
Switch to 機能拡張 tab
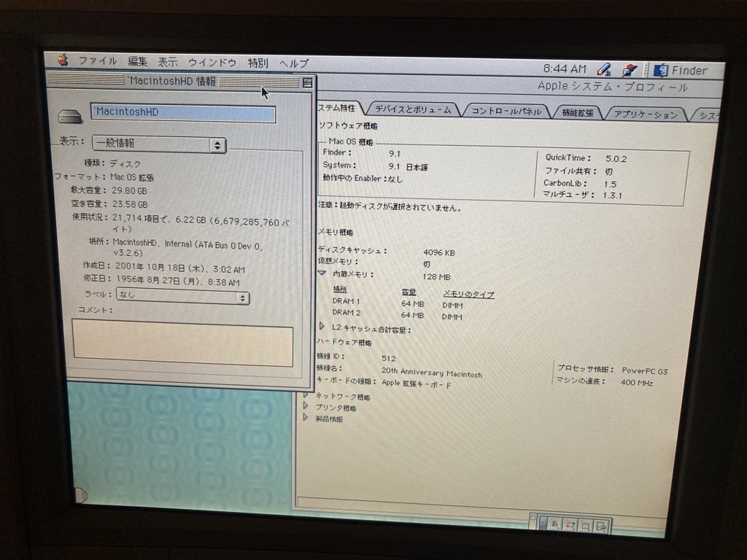pyautogui.click(x=578, y=113)
